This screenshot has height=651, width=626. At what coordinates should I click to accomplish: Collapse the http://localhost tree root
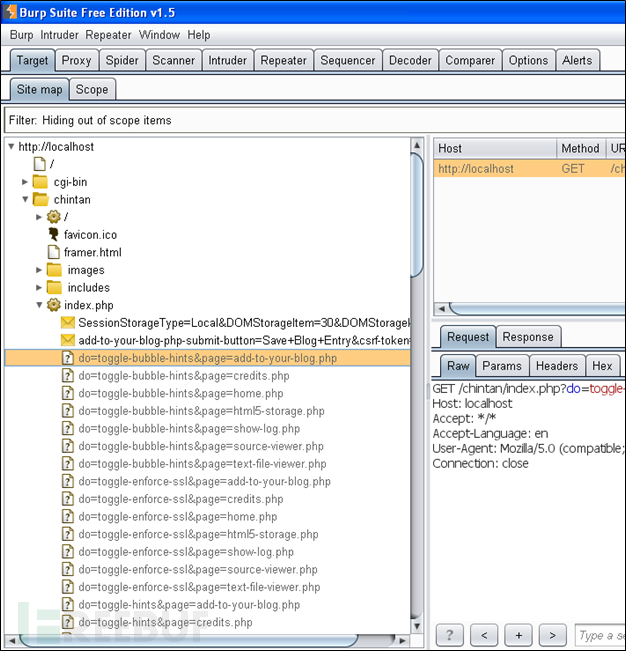(11, 147)
